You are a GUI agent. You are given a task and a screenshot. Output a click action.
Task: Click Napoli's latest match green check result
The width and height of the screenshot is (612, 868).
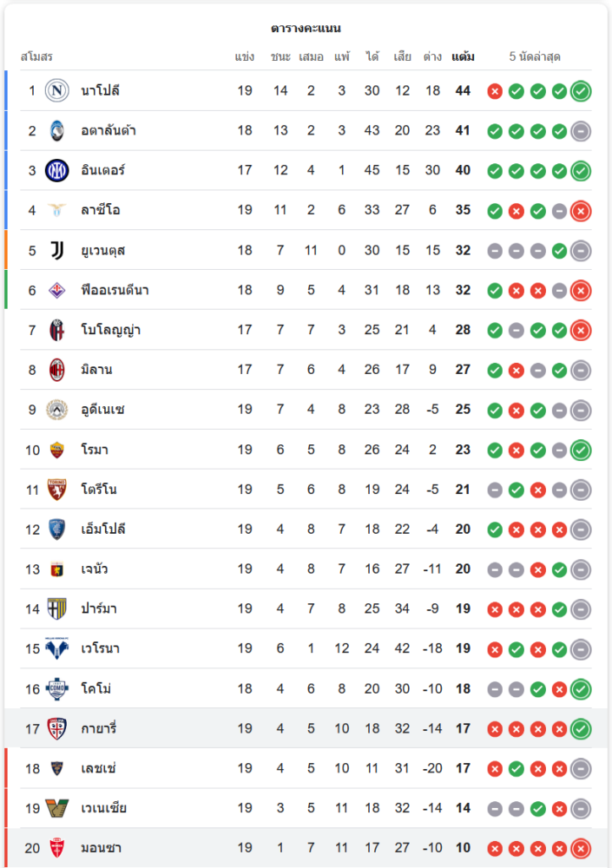point(581,90)
